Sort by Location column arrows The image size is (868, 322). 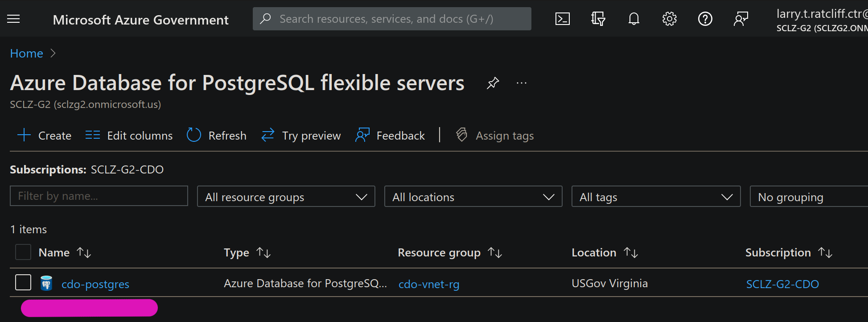pyautogui.click(x=631, y=253)
